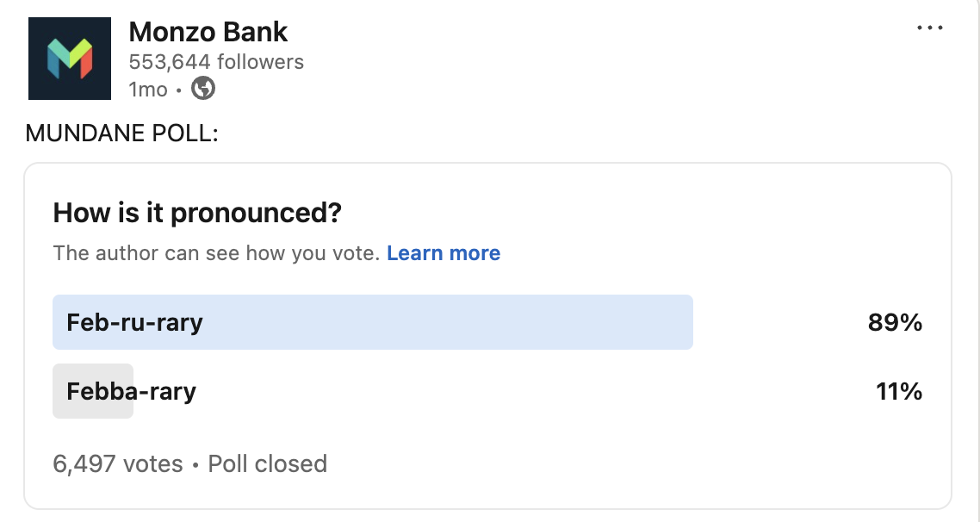The height and width of the screenshot is (522, 980).
Task: Select the Feb-ru-rary option label
Action: pos(135,323)
